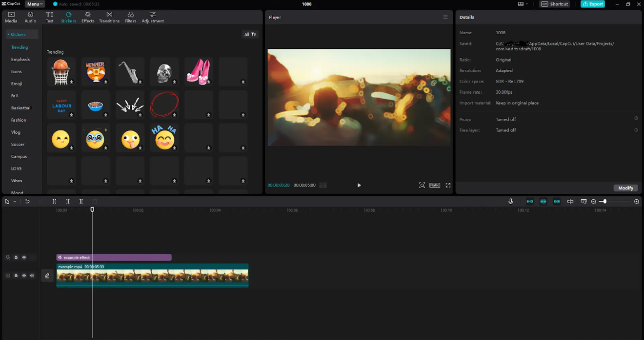Select the Vibes sticker category
This screenshot has height=340, width=644.
[x=17, y=181]
